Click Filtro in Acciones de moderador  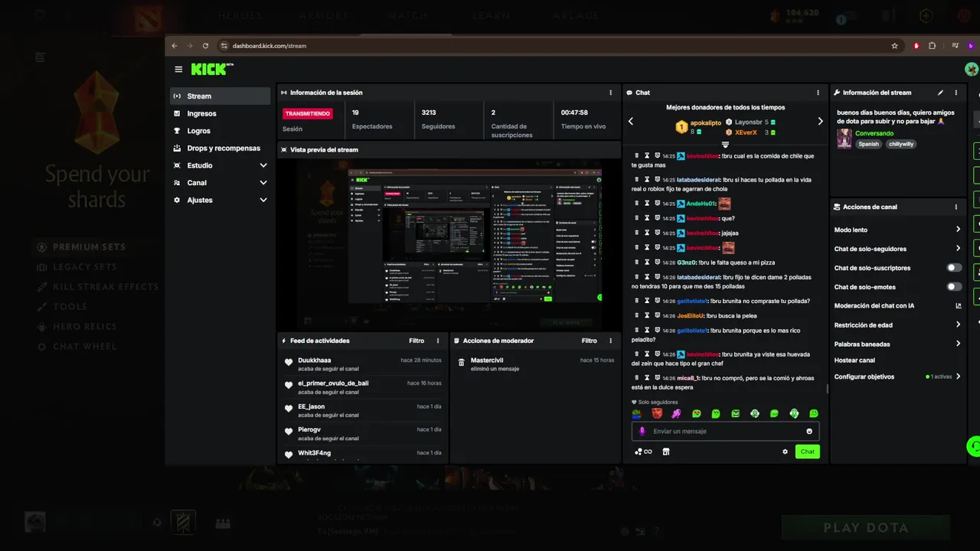(589, 341)
